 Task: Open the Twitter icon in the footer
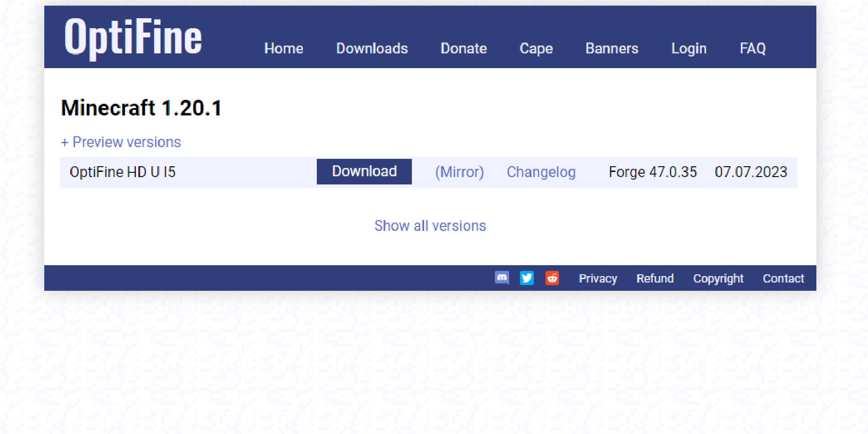click(x=527, y=278)
